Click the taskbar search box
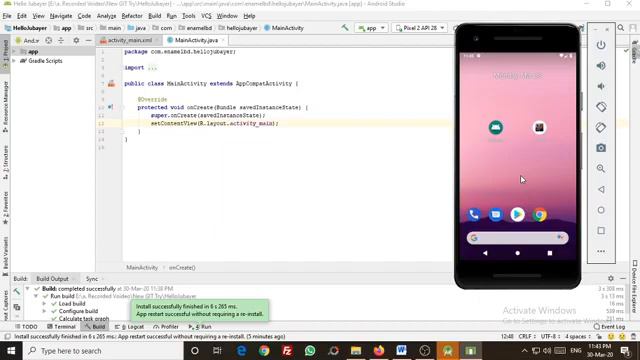640x360 pixels. coord(103,351)
